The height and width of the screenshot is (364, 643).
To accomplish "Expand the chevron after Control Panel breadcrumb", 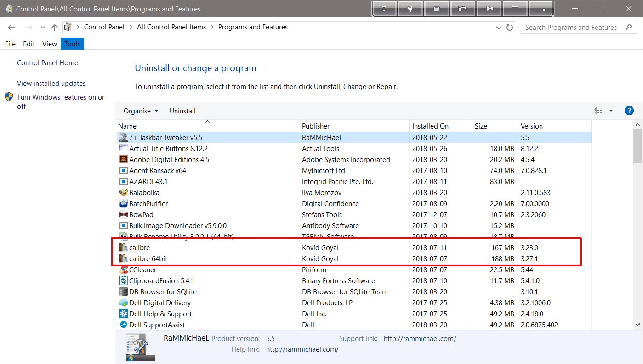I will [x=131, y=27].
